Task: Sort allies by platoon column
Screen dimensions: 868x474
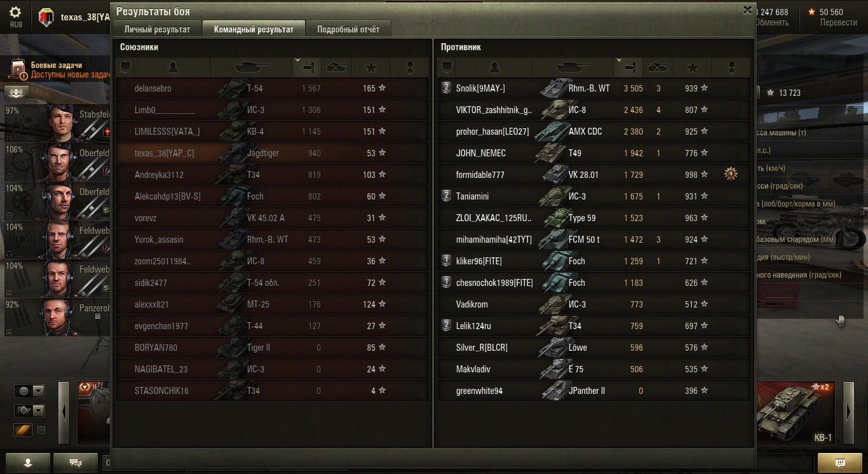Action: (x=125, y=67)
